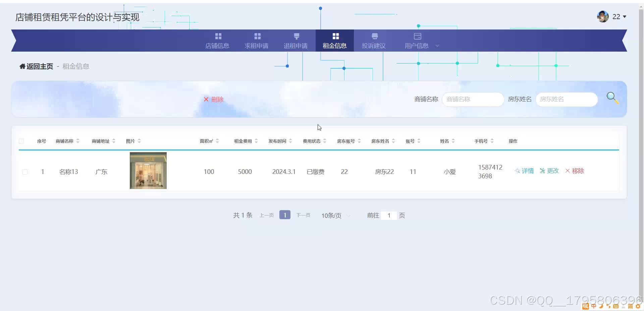Sort by 商铺名称 column arrows
Image resolution: width=644 pixels, height=311 pixels.
coord(78,141)
